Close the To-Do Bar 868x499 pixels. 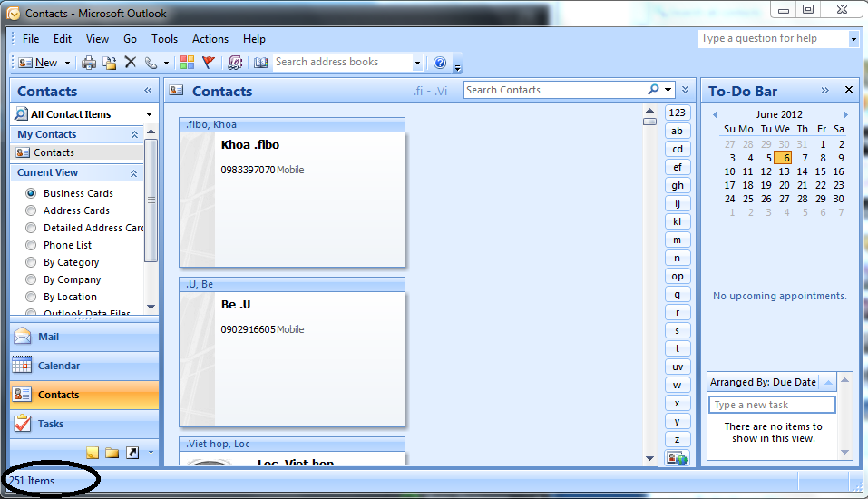coord(849,90)
